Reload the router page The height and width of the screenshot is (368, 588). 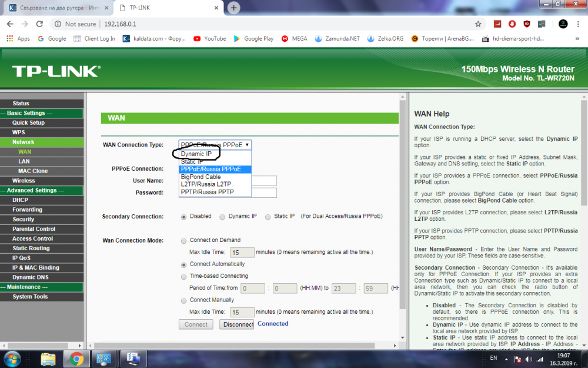39,24
